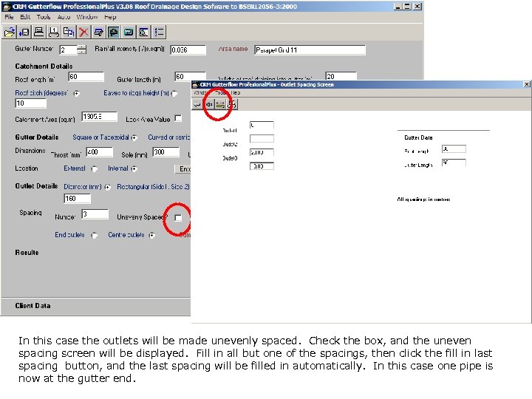532x399 pixels.
Task: Select the Internal location radio button
Action: (x=134, y=168)
